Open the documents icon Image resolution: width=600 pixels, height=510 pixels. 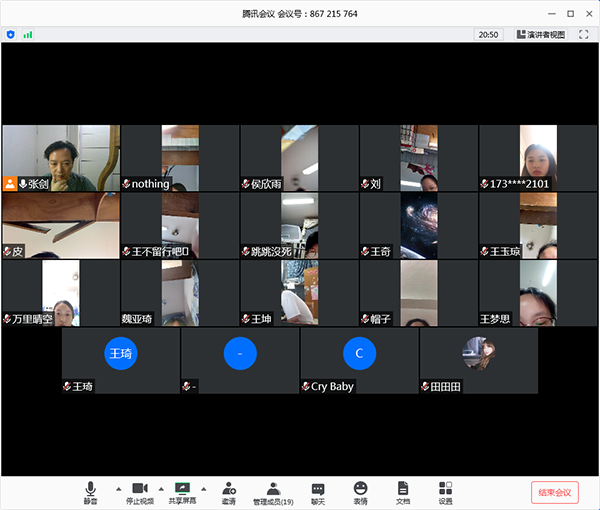pos(403,488)
